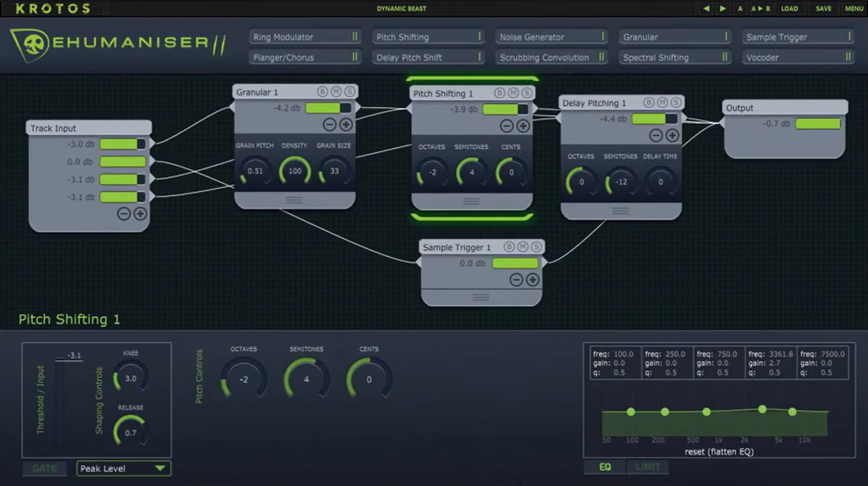
Task: Add a Scrubbing Convolution module
Action: 552,57
